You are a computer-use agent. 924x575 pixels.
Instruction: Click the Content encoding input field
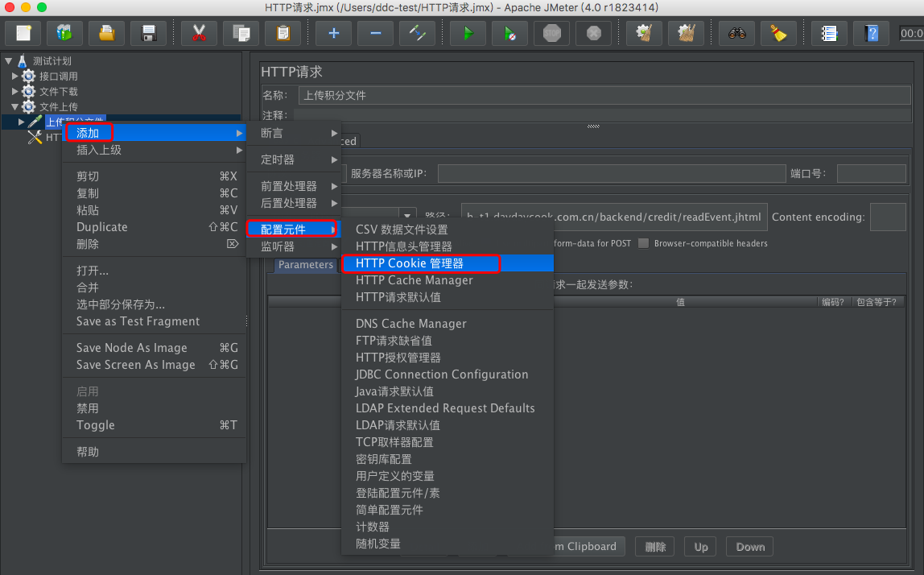888,217
